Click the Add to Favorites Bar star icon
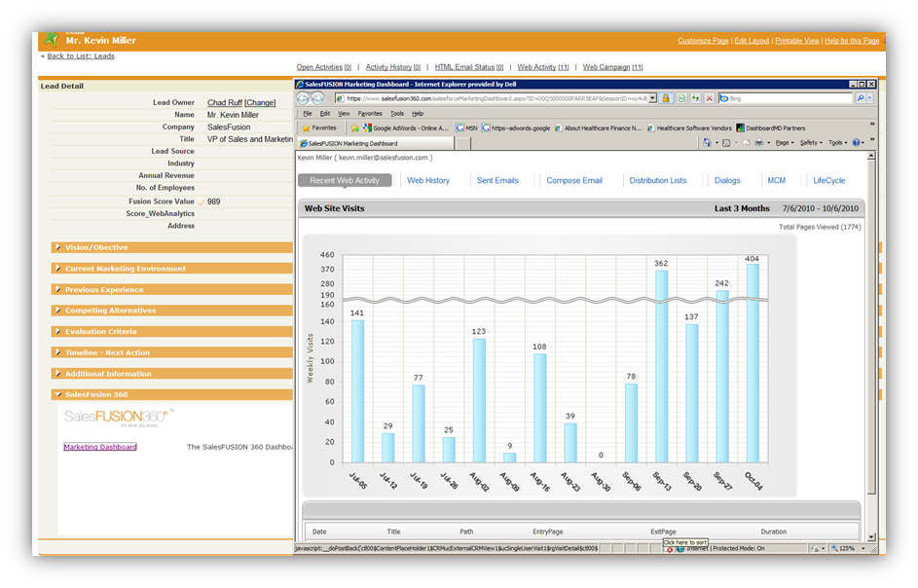The image size is (918, 588). 354,128
